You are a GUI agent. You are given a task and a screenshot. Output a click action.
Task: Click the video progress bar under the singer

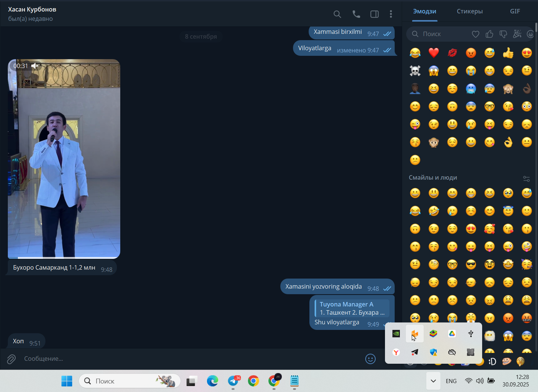click(x=64, y=257)
